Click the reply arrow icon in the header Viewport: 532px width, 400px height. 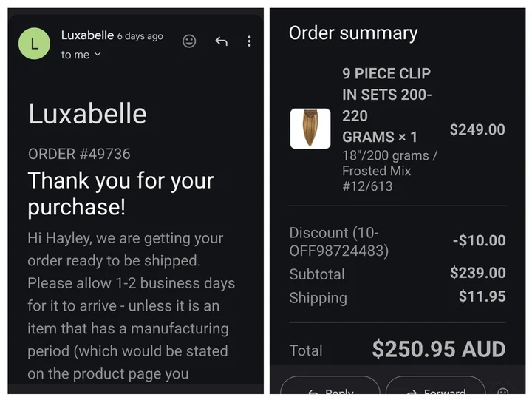(x=221, y=41)
